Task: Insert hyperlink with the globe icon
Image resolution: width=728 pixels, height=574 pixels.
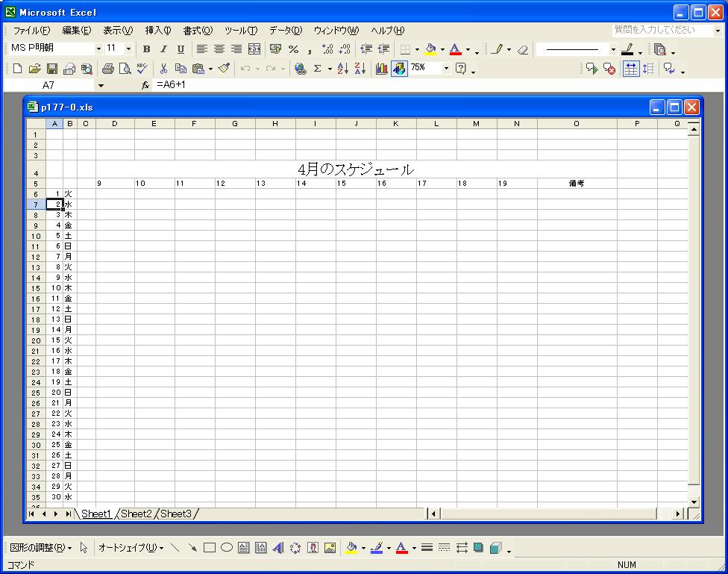Action: [x=301, y=69]
